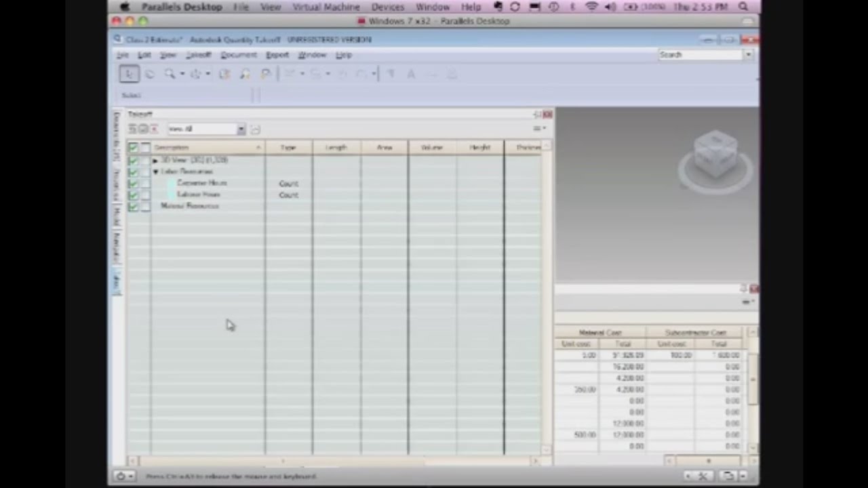Click the ViewCube in 3D view
The width and height of the screenshot is (868, 488).
coord(715,156)
